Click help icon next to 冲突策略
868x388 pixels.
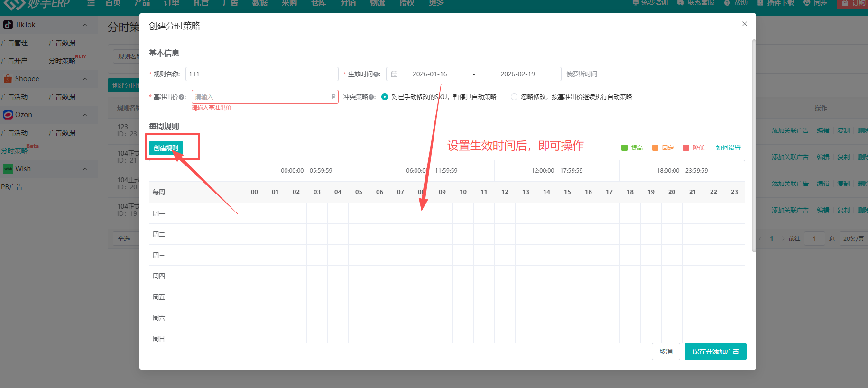pos(371,97)
